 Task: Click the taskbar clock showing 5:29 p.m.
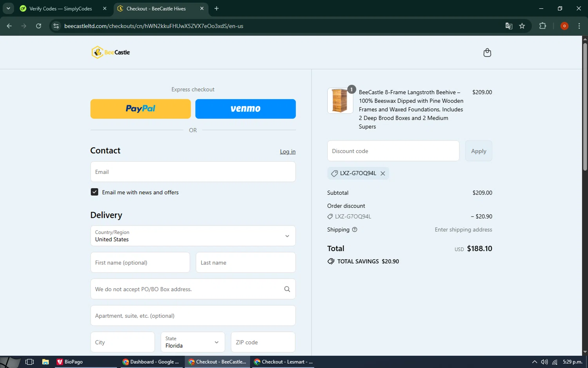click(572, 362)
